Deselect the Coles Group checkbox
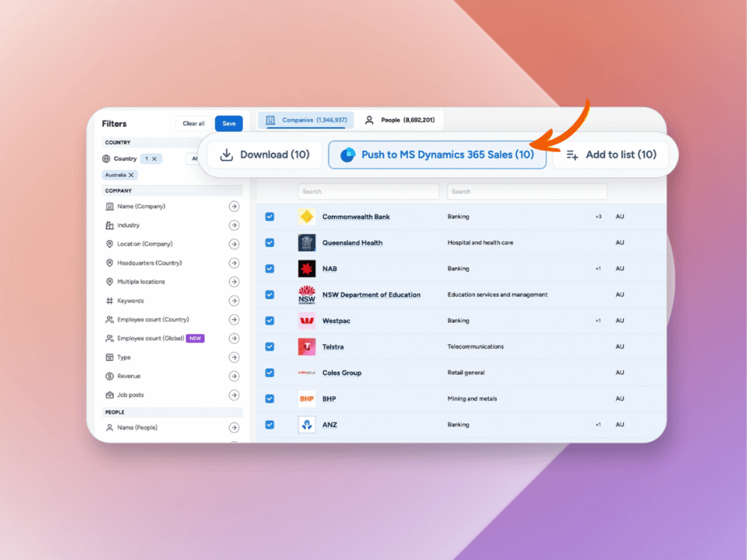The height and width of the screenshot is (560, 747). [x=270, y=373]
